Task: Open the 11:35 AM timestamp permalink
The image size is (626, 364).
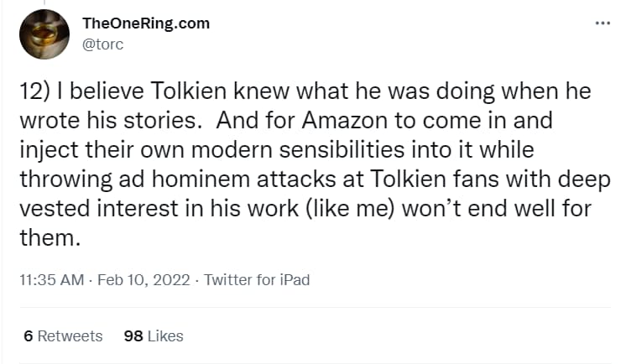Action: 52,280
